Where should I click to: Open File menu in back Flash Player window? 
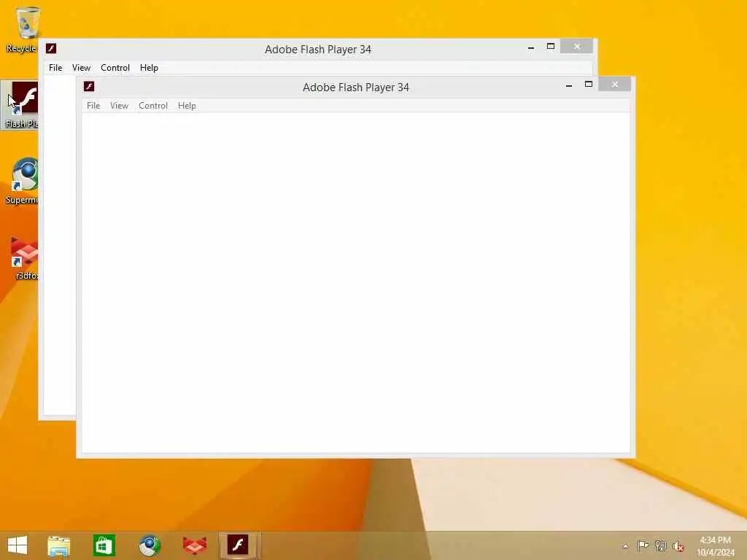pos(55,68)
